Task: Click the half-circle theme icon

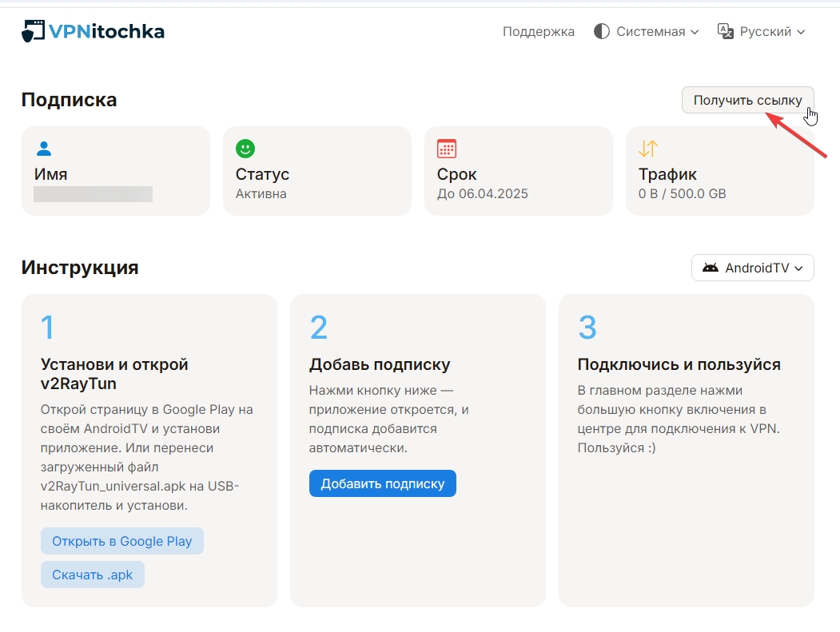Action: click(x=602, y=32)
